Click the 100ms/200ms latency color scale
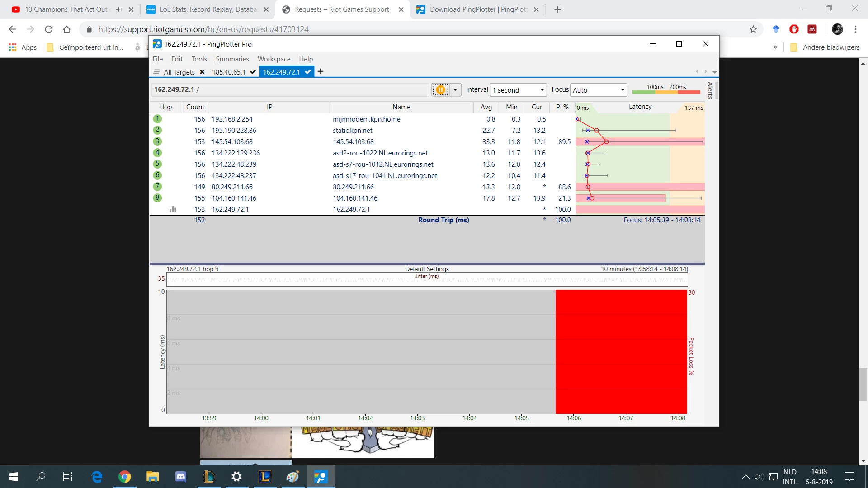The width and height of the screenshot is (868, 488). (x=666, y=89)
